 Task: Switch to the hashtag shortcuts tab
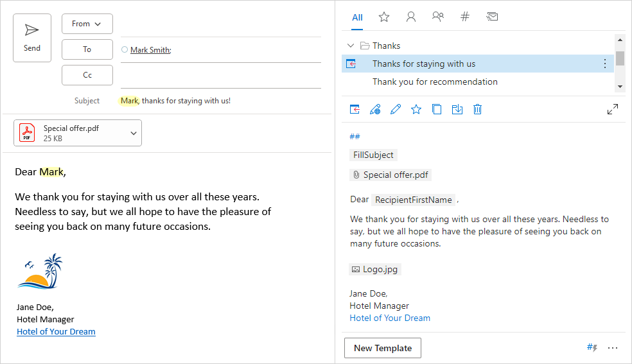(x=465, y=17)
